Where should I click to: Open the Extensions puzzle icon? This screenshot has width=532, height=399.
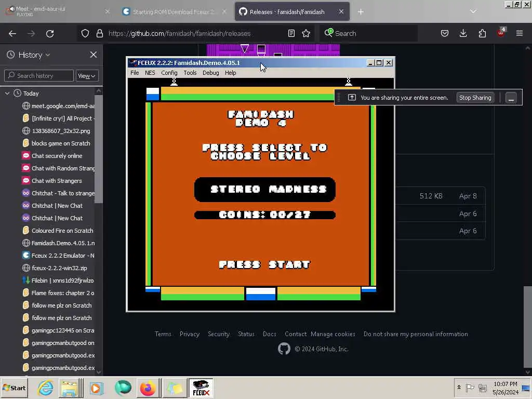[482, 33]
